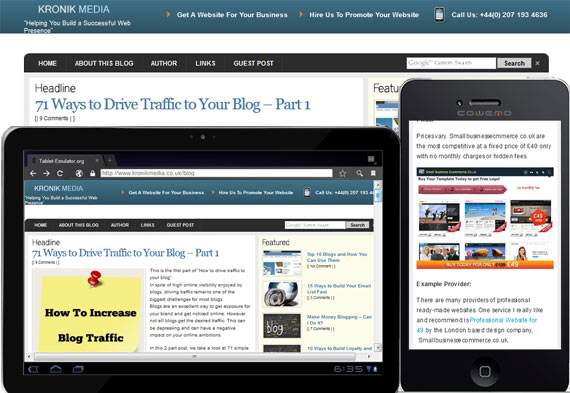Reload the page in the tablet browser
570x393 pixels.
pos(60,173)
